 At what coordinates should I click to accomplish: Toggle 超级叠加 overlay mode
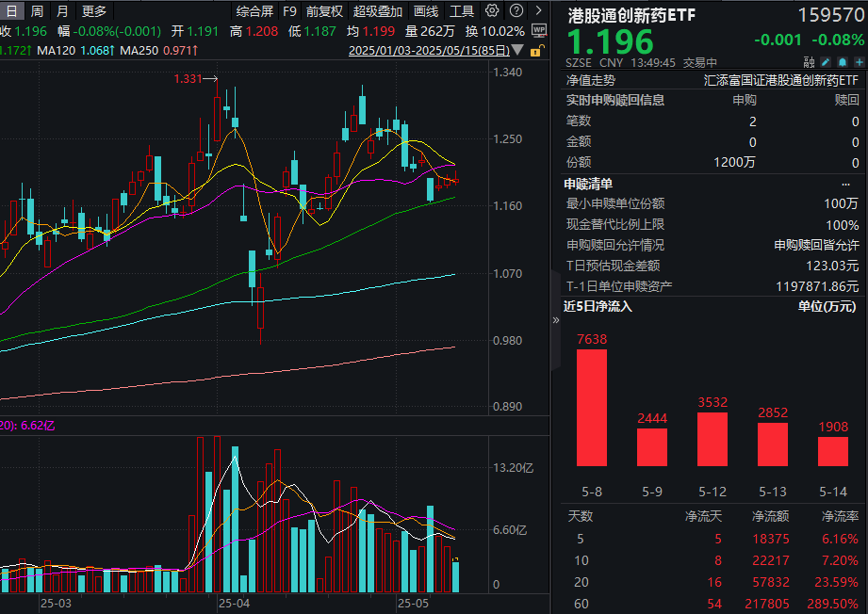pos(377,11)
